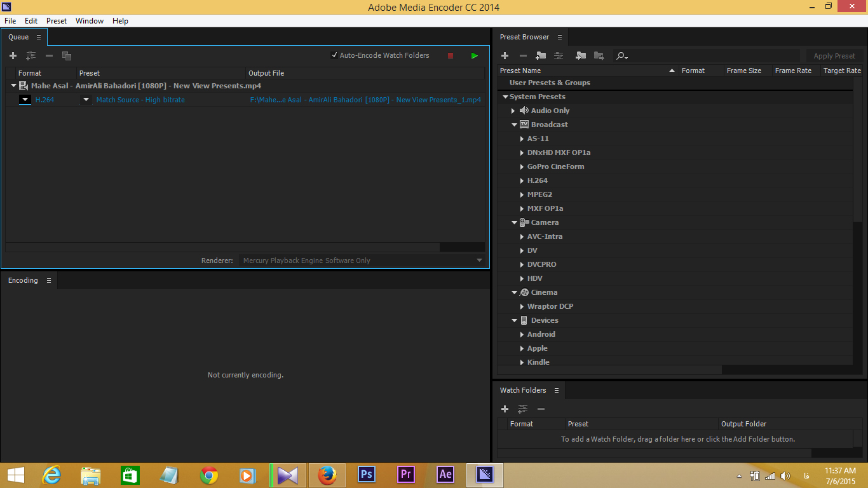Open the Preset menu
This screenshot has height=488, width=868.
click(x=57, y=21)
